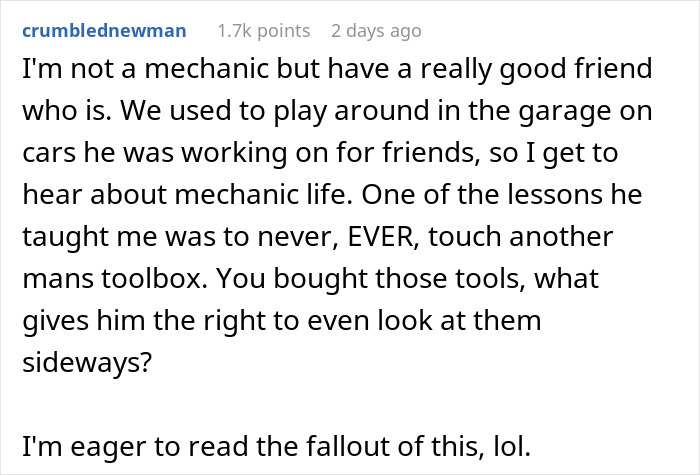
Task: Open the '2 days ago' timestamp permalink
Action: [375, 31]
